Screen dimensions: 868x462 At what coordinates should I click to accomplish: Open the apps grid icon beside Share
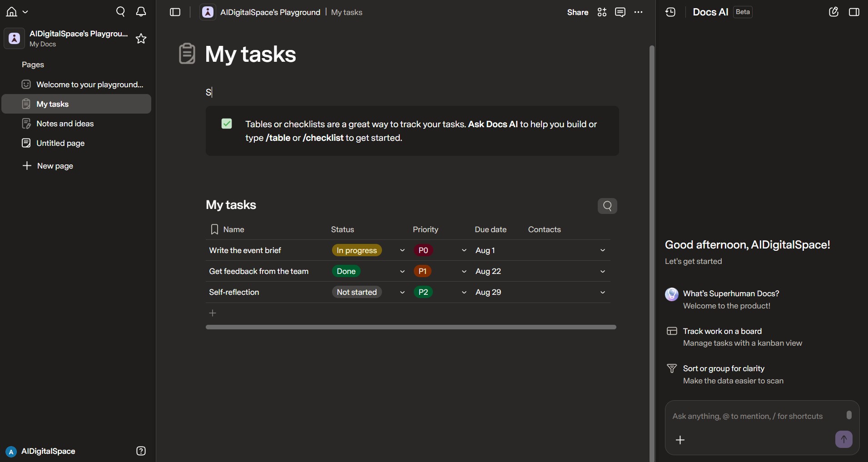pyautogui.click(x=602, y=12)
